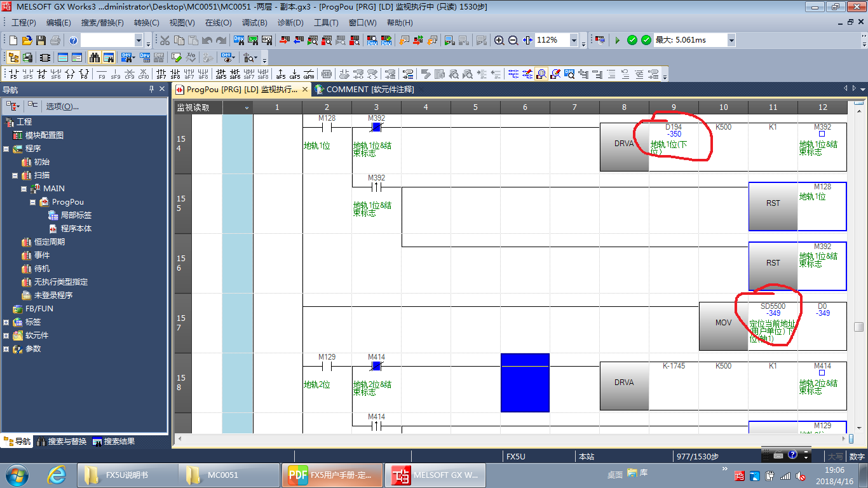
Task: Select the F5 open contact tool
Action: [13, 74]
